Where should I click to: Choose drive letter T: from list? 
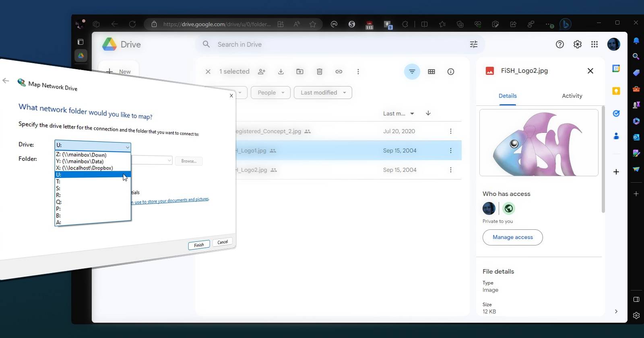93,181
